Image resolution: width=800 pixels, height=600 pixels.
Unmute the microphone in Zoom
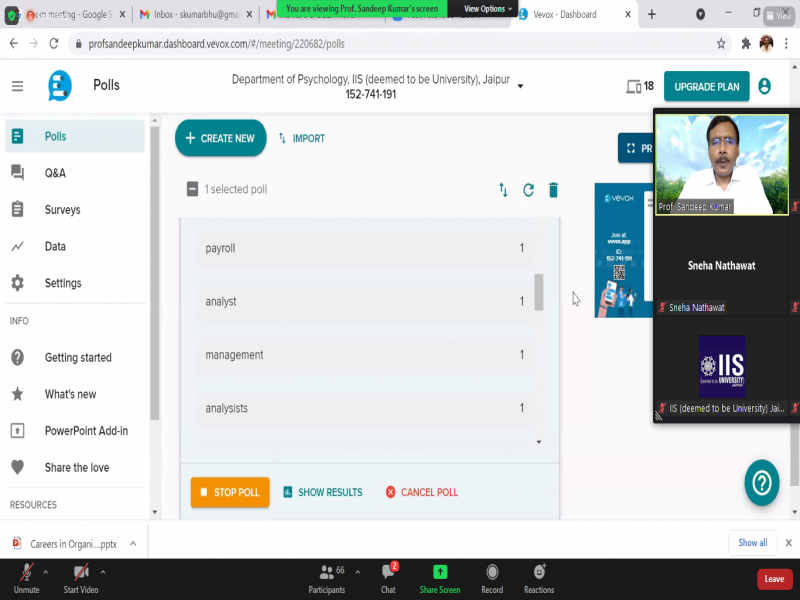26,577
